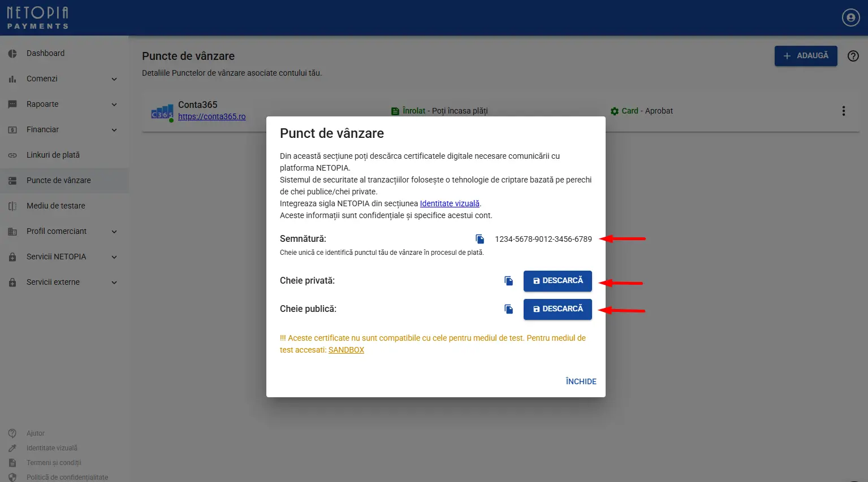Copy the Semnătură signature key

coord(480,239)
